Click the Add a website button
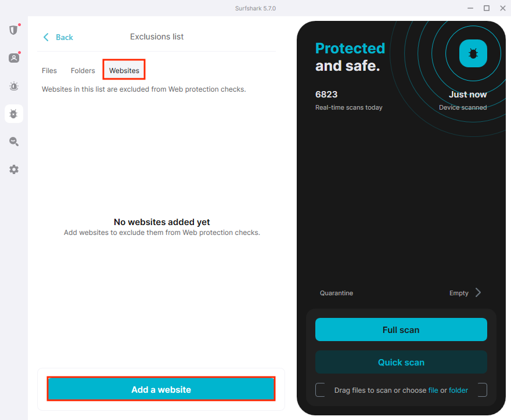The image size is (511, 420). pos(161,389)
